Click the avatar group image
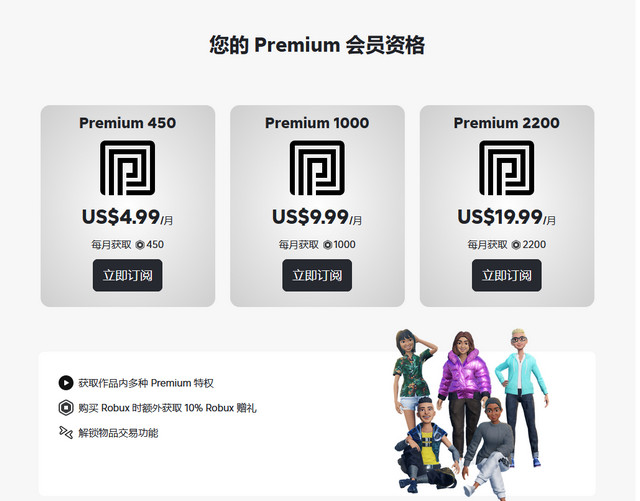Image resolution: width=640 pixels, height=501 pixels. point(471,414)
